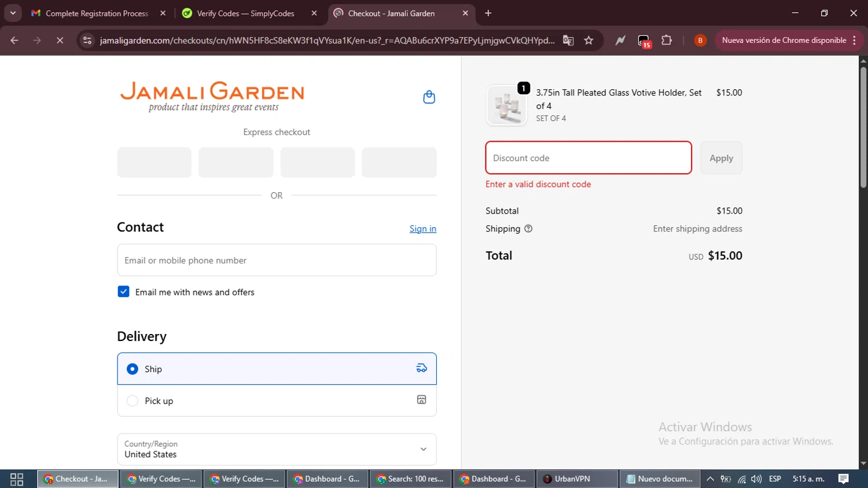Click the page vertical scrollbar

pos(863,127)
